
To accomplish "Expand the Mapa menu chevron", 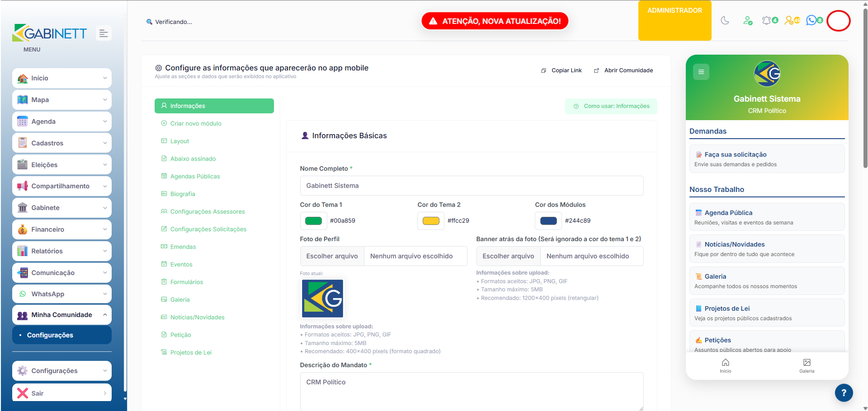I will pos(105,100).
